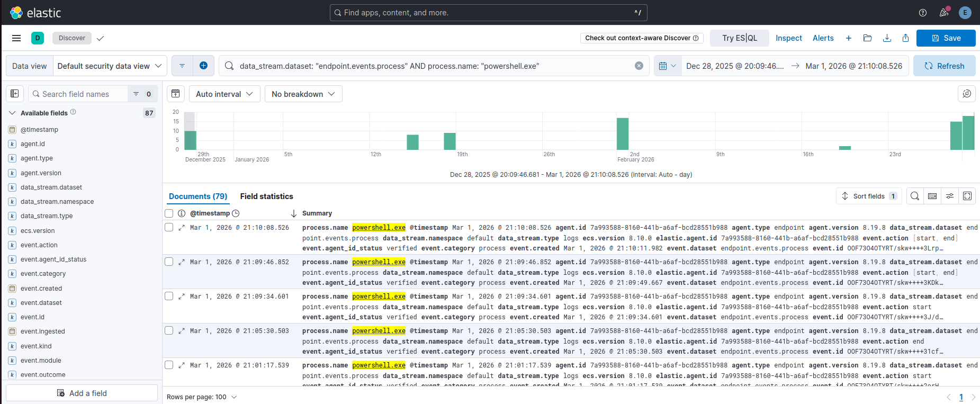Open the Default security data view dropdown
980x404 pixels.
(x=110, y=66)
